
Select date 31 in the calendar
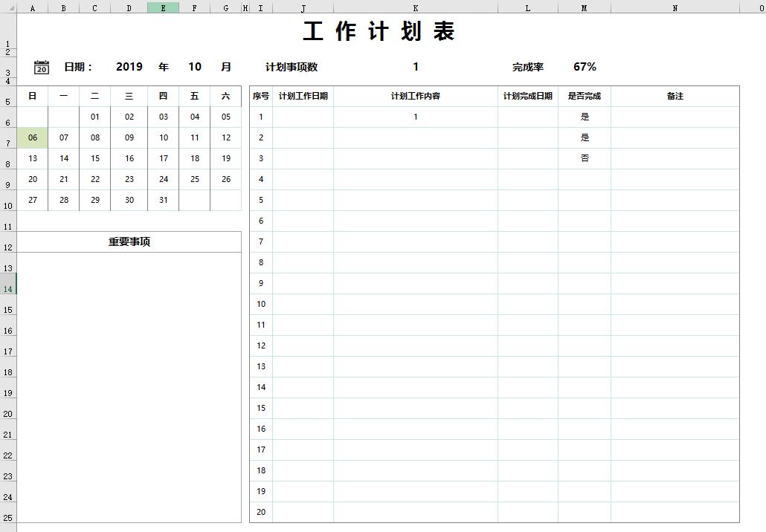(163, 200)
